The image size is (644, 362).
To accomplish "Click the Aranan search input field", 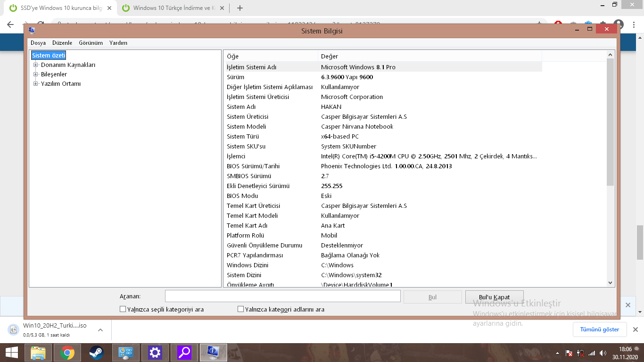I will pyautogui.click(x=282, y=296).
